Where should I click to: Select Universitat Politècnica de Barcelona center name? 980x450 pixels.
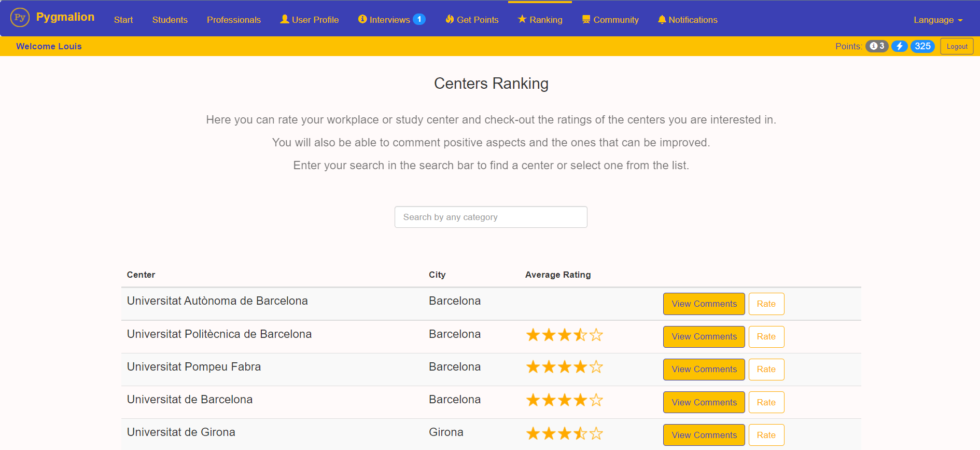219,334
